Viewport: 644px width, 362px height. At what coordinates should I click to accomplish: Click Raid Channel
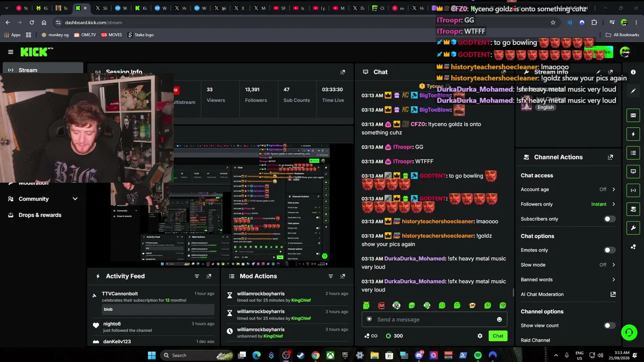point(535,340)
